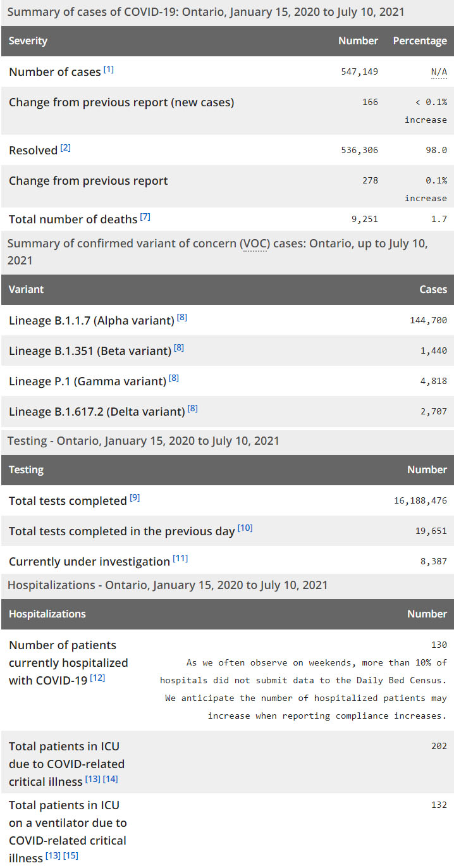Open footnote 15 in the ventilator row

pyautogui.click(x=71, y=856)
